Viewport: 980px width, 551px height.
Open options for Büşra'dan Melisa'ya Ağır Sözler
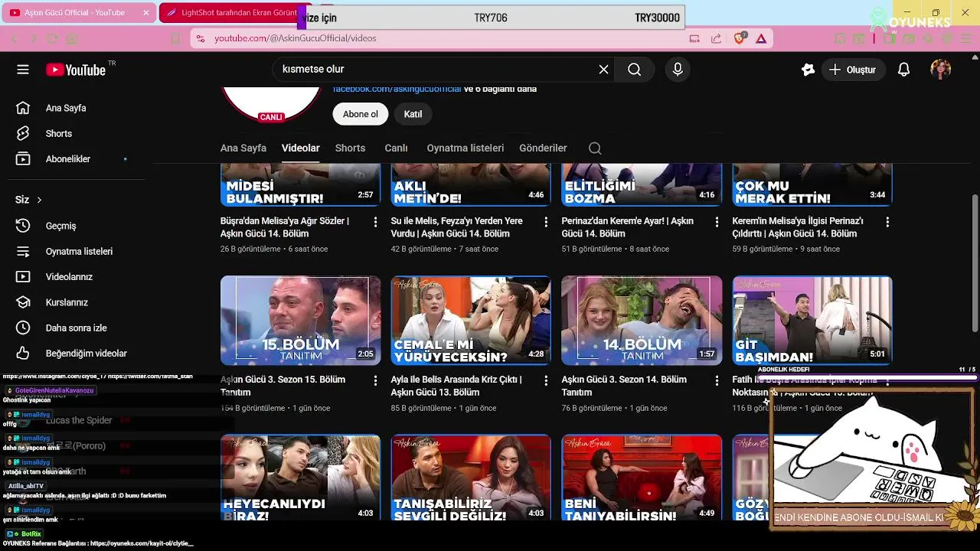[375, 222]
